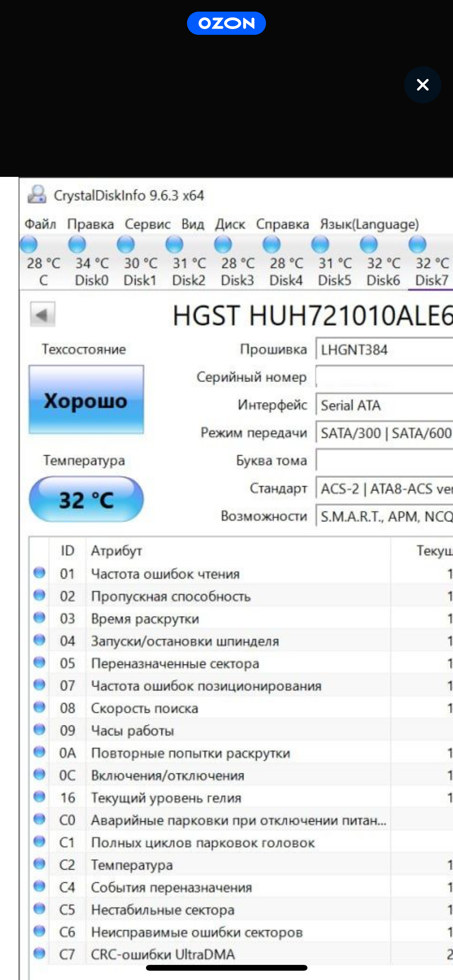
Task: Switch to Disk5 health indicator
Action: tap(320, 245)
